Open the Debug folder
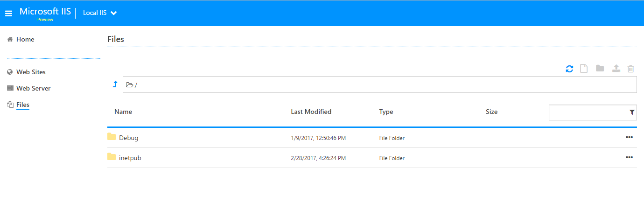The height and width of the screenshot is (218, 644). tap(129, 138)
